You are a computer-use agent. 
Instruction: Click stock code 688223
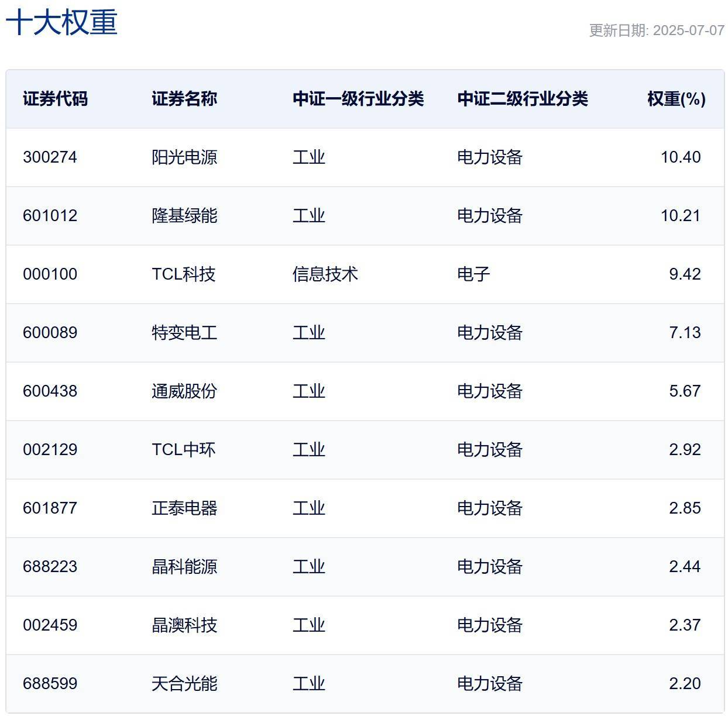click(50, 567)
